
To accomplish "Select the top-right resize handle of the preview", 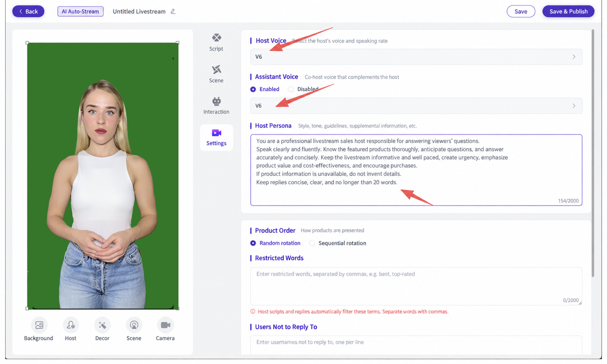I will pyautogui.click(x=178, y=43).
